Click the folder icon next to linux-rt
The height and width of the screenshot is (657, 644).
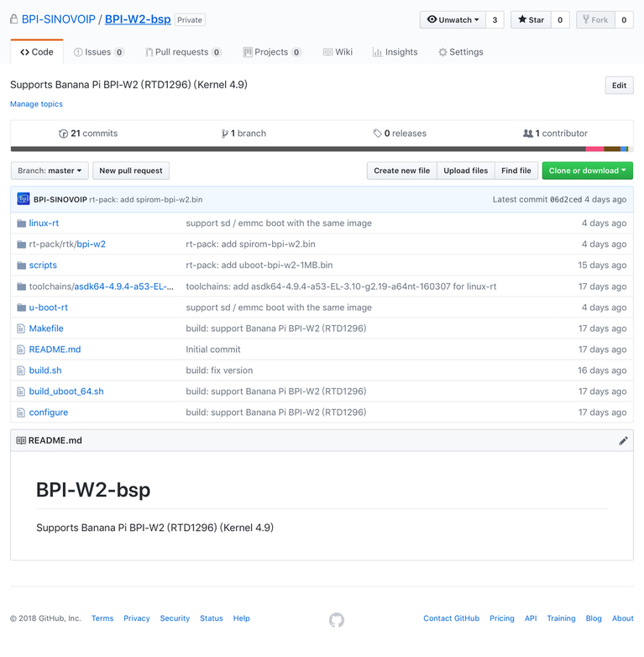pyautogui.click(x=21, y=223)
